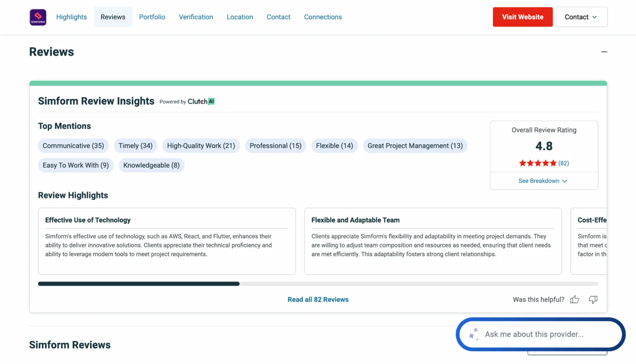Click the thumbs down not helpful icon
Viewport: 636px width, 364px height.
(593, 300)
